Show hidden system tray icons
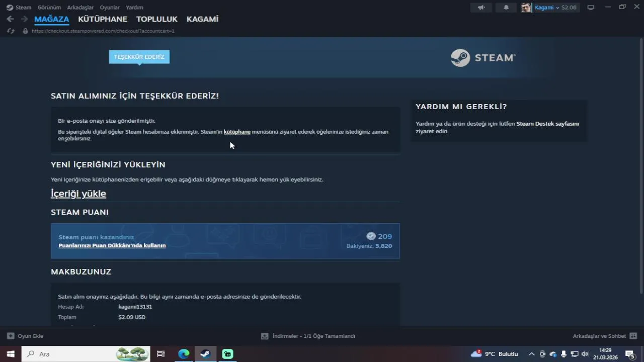The image size is (644, 362). pos(531,354)
